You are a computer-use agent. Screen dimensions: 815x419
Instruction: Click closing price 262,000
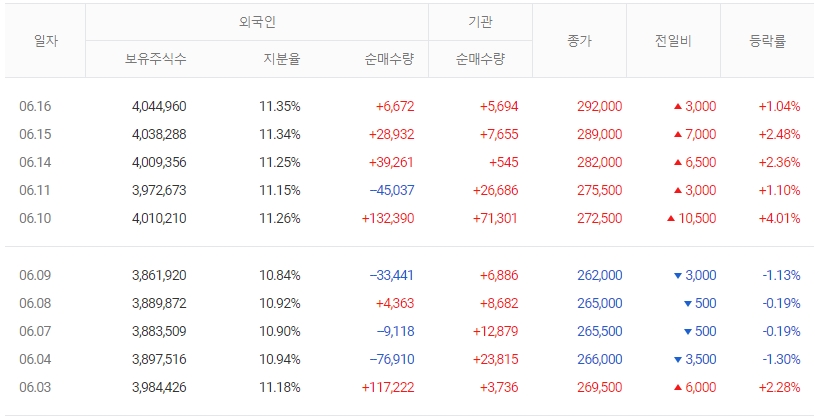tap(600, 276)
